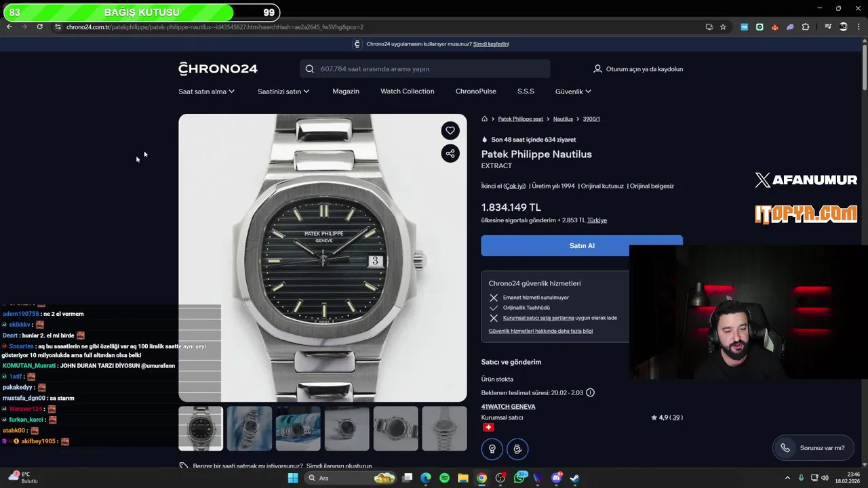Reload the page in Chrome
Screen dimensions: 868x488
40,26
